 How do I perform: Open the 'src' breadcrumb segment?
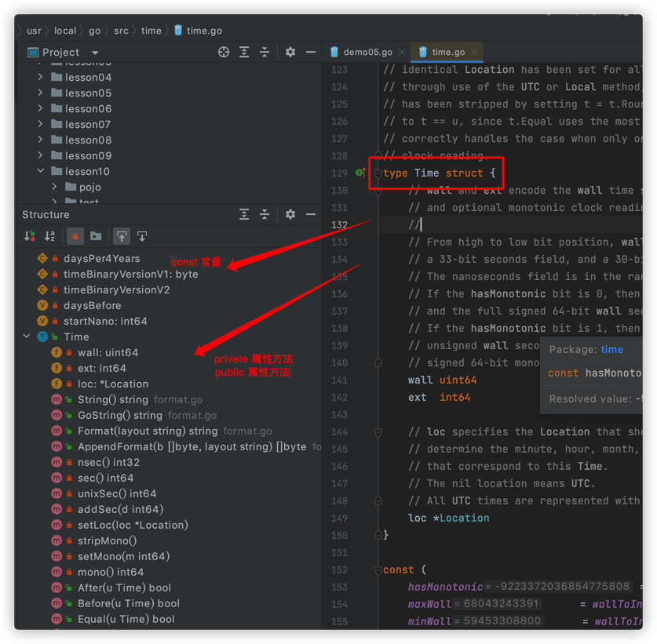pos(121,31)
